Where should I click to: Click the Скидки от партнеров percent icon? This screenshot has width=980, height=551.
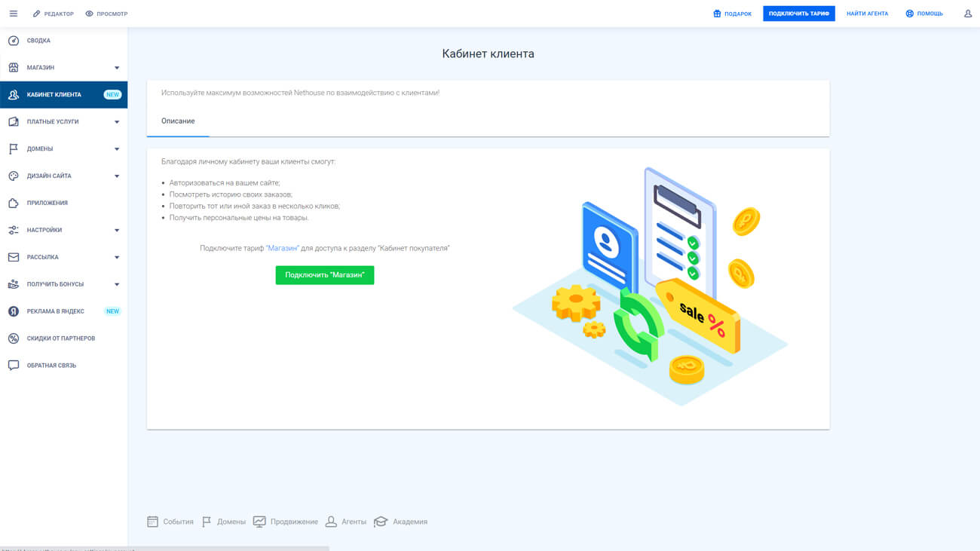pyautogui.click(x=14, y=338)
